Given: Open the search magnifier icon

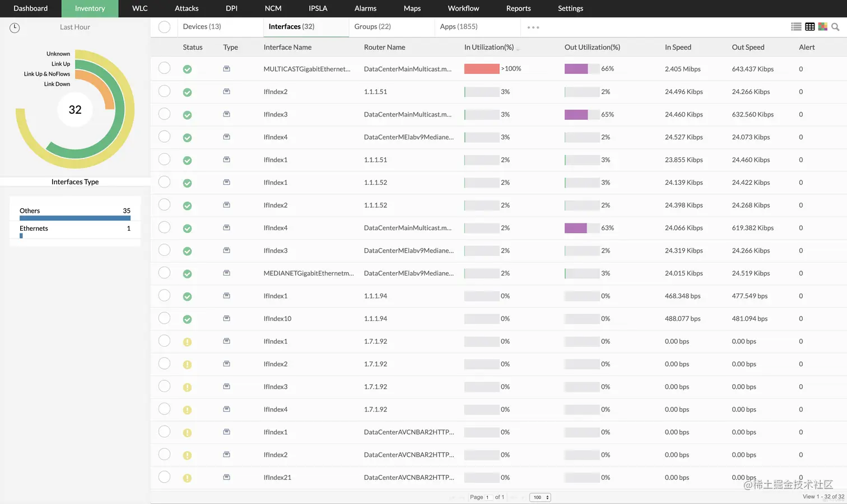Looking at the screenshot, I should [x=835, y=27].
